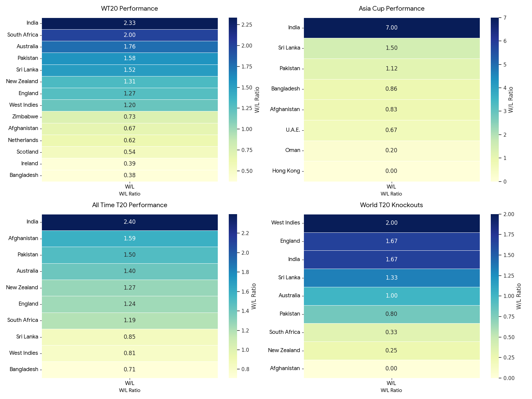The height and width of the screenshot is (399, 532).
Task: Click the World T20 Knockouts colorbar
Action: click(x=495, y=296)
